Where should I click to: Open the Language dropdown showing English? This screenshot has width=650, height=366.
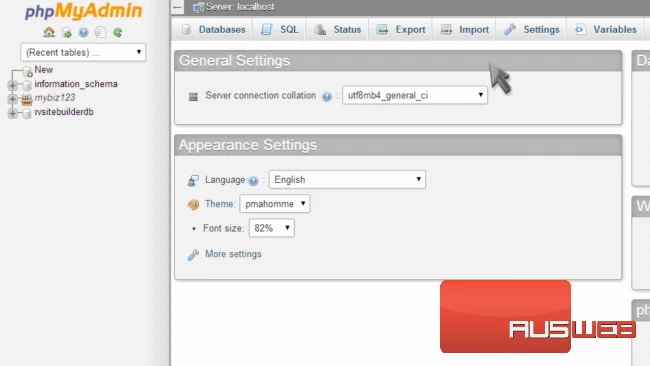347,179
